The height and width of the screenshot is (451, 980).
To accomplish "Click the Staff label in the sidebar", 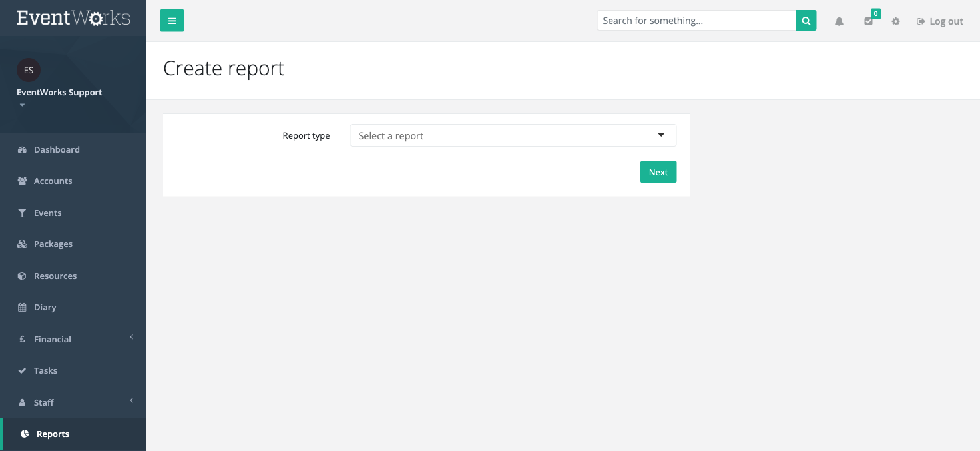I will (44, 402).
